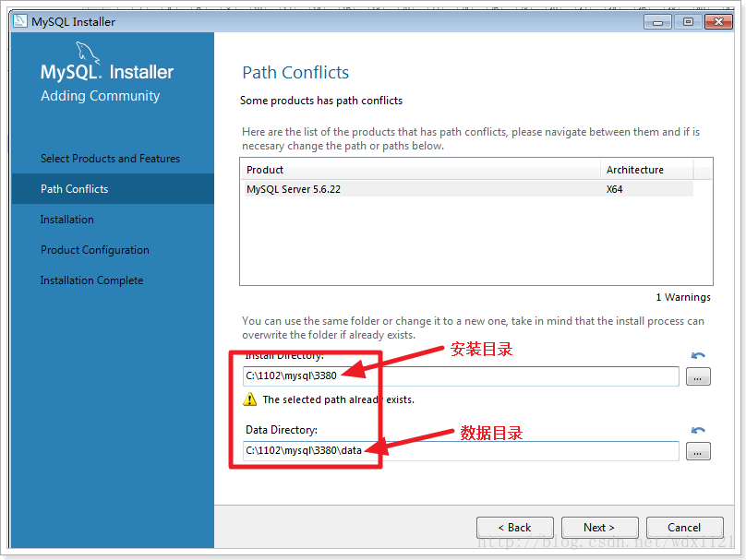Focus the Data Directory input field

461,450
